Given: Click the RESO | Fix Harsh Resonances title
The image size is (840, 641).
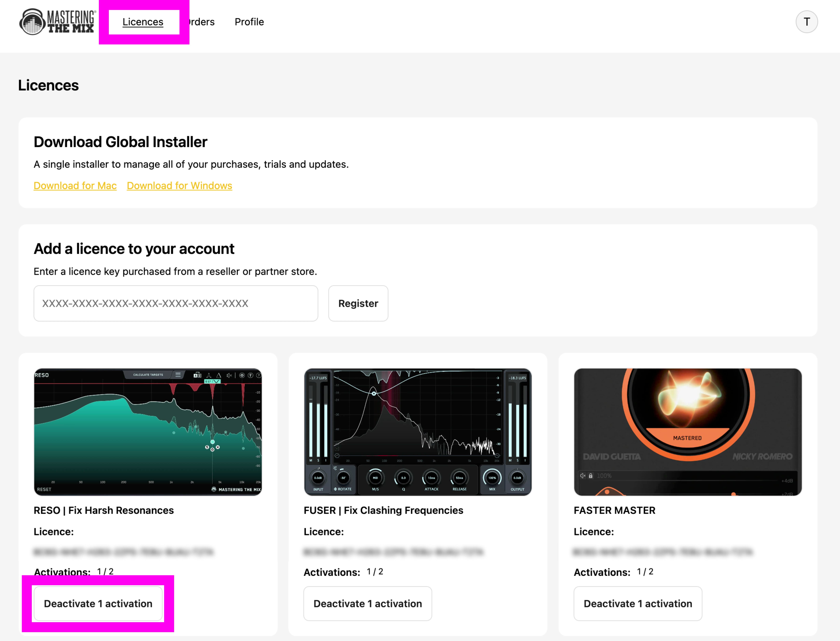Looking at the screenshot, I should (x=104, y=510).
